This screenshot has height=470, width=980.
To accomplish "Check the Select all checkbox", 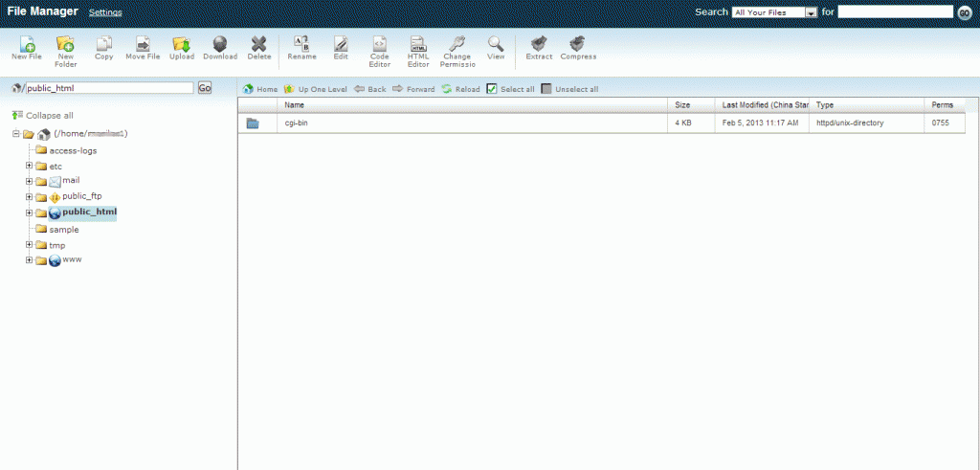I will (x=492, y=89).
